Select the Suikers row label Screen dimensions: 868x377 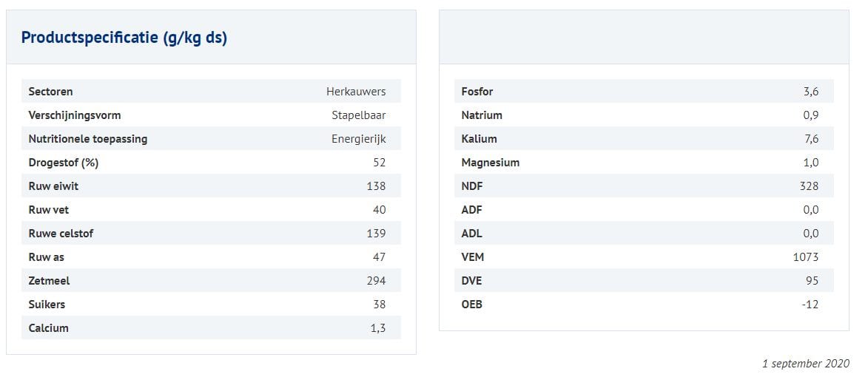pyautogui.click(x=47, y=305)
